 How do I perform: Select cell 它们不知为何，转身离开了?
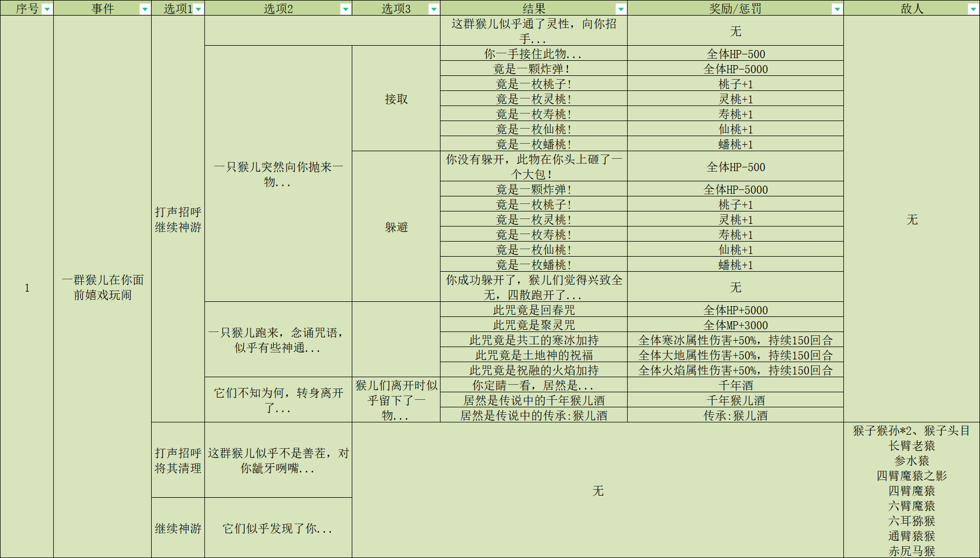(278, 400)
